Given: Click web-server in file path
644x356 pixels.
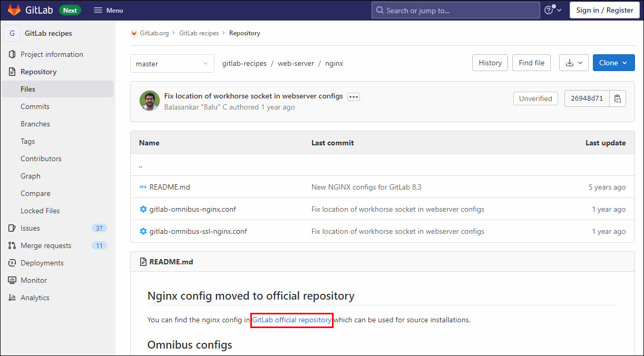Looking at the screenshot, I should point(296,63).
